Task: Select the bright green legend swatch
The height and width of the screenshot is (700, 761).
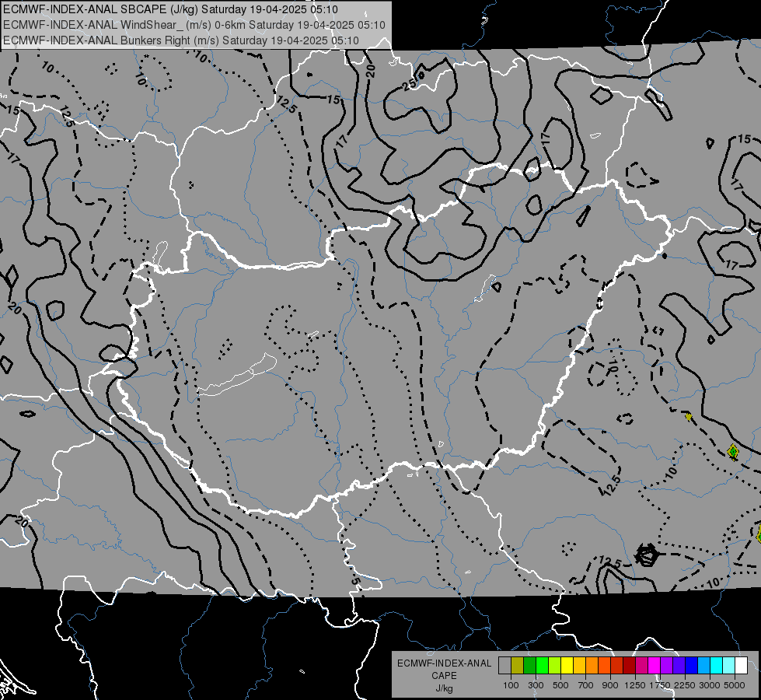Action: tap(543, 665)
